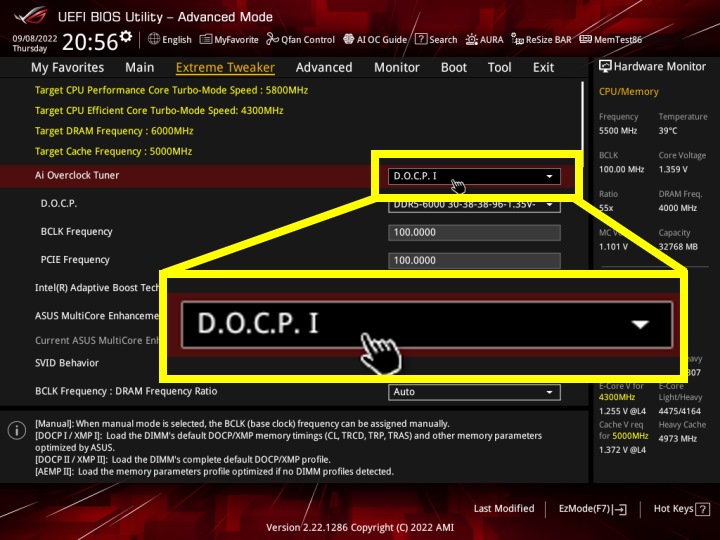Screen dimensions: 720x540
Task: Open the Hot Keys help
Action: 681,509
